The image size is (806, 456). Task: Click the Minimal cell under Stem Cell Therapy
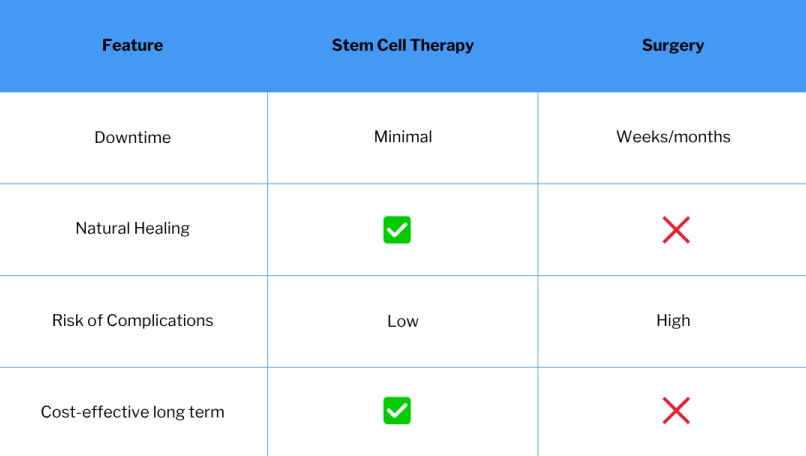coord(403,137)
